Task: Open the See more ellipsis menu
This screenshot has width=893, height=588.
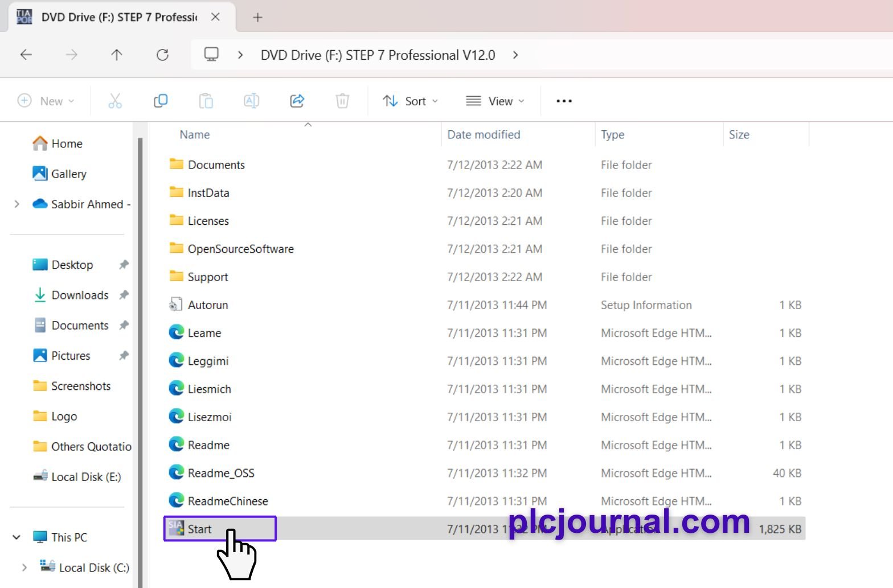Action: pyautogui.click(x=564, y=101)
